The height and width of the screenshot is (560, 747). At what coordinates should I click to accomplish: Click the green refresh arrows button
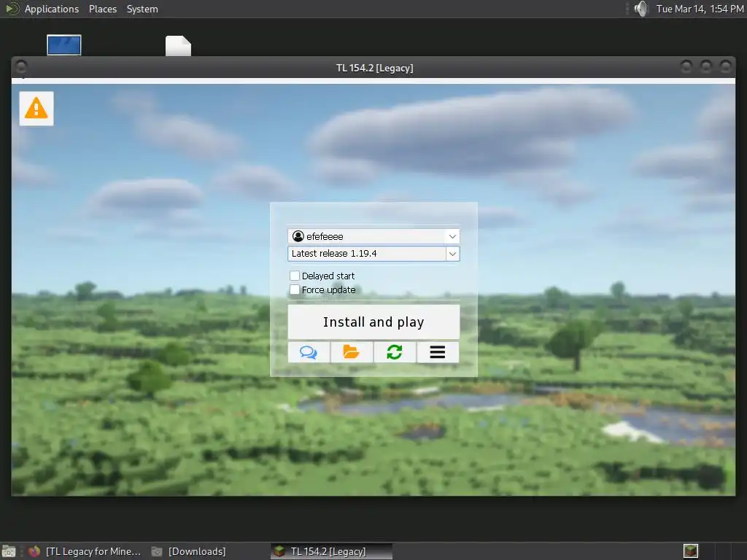pyautogui.click(x=395, y=352)
